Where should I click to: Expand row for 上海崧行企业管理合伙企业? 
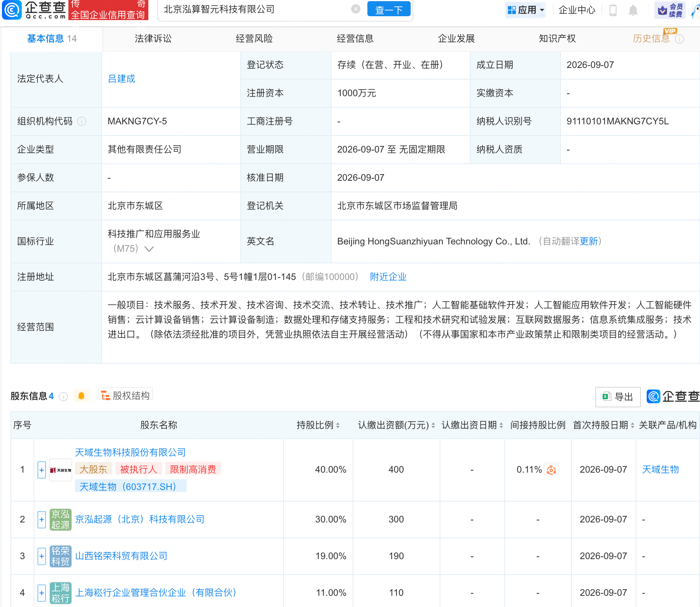[42, 593]
